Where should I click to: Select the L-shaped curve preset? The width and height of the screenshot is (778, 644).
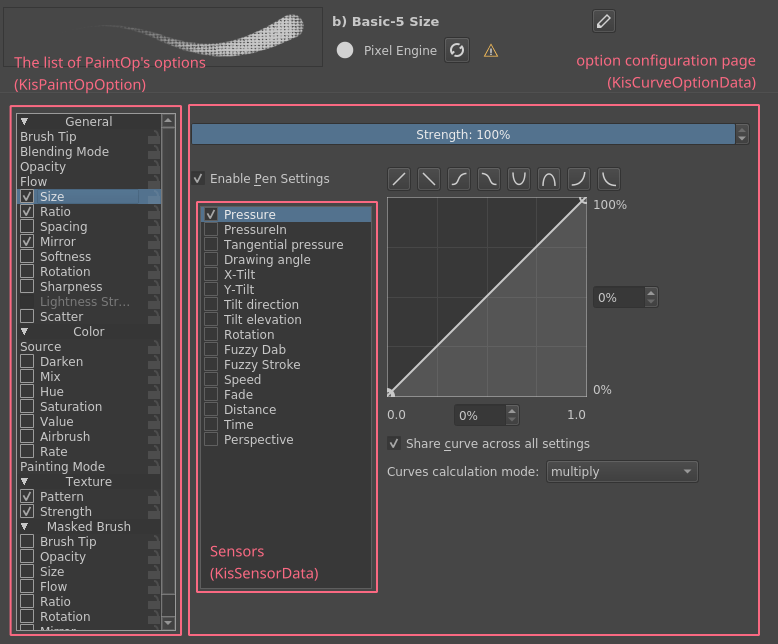pos(609,179)
